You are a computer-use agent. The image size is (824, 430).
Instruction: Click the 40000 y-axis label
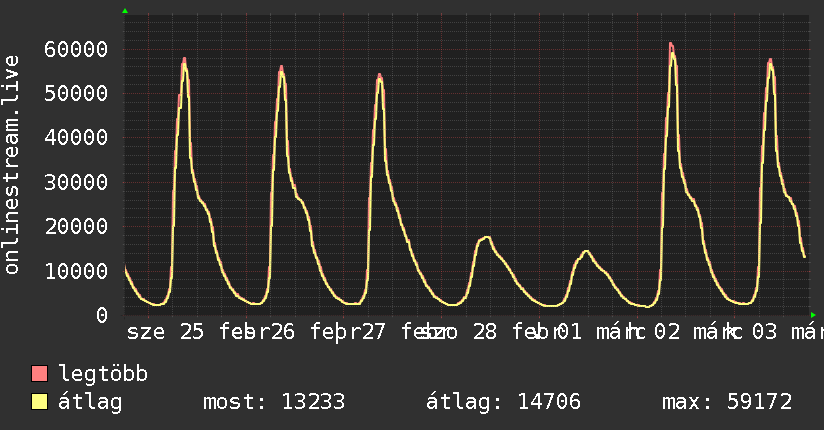76,138
